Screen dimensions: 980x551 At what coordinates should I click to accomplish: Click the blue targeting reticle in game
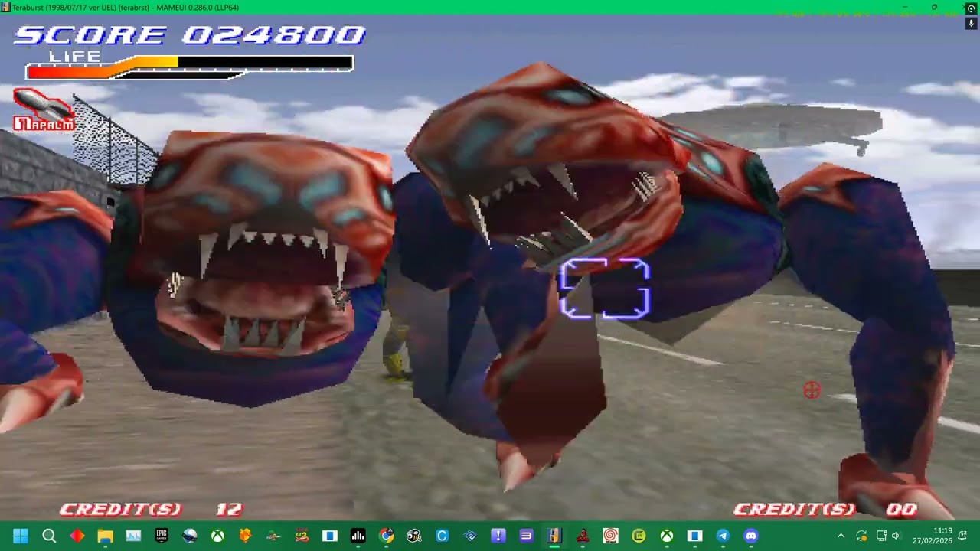point(605,289)
